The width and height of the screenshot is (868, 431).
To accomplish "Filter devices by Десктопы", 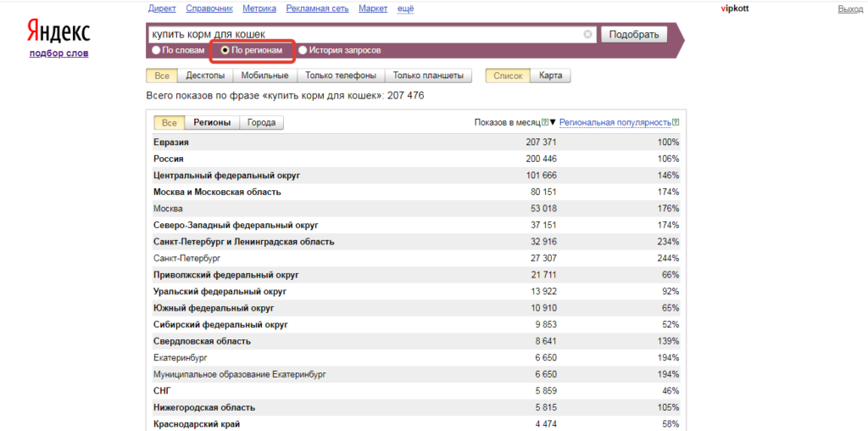I will click(205, 76).
